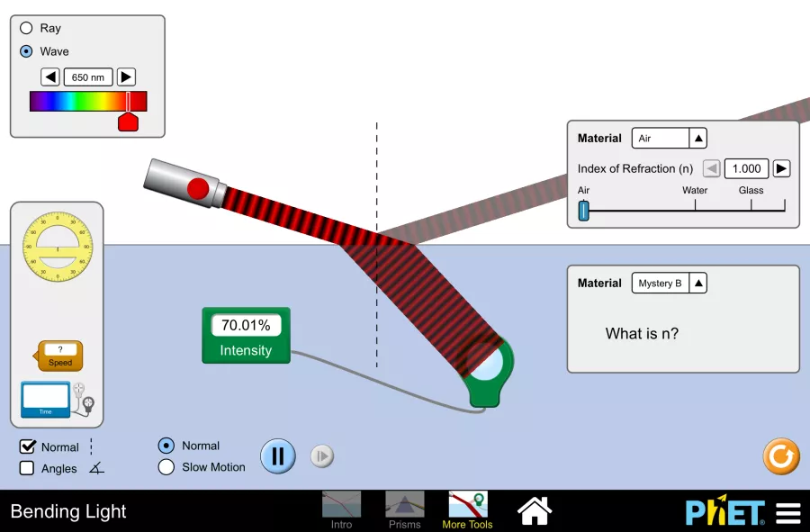This screenshot has height=532, width=810.
Task: Click the Index of Refraction (n) label
Action: [x=635, y=169]
